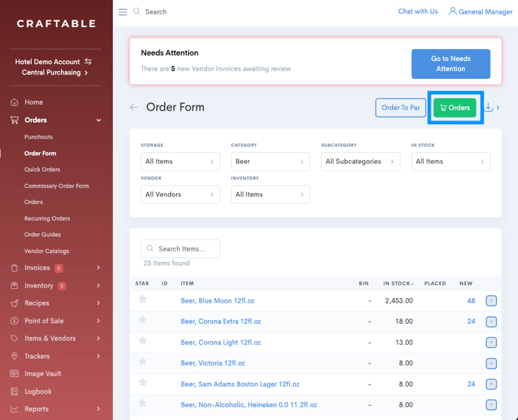Click the Search Items input field
This screenshot has width=518, height=420.
[181, 248]
